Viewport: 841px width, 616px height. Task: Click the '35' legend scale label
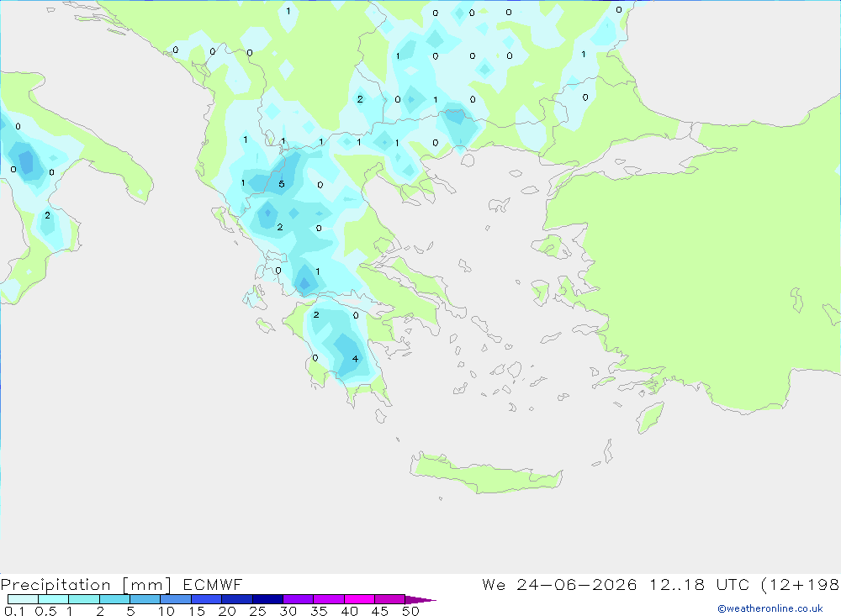coord(319,611)
